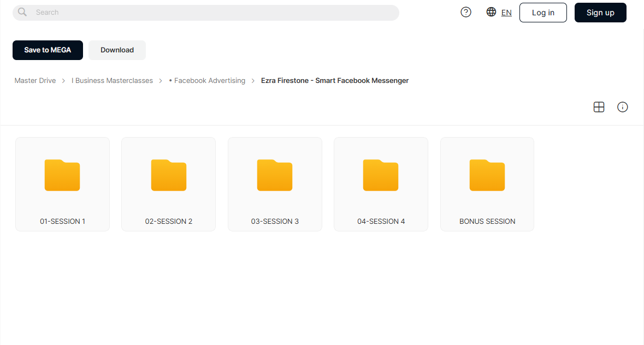644x345 pixels.
Task: Switch to grid view layout icon
Action: (599, 107)
